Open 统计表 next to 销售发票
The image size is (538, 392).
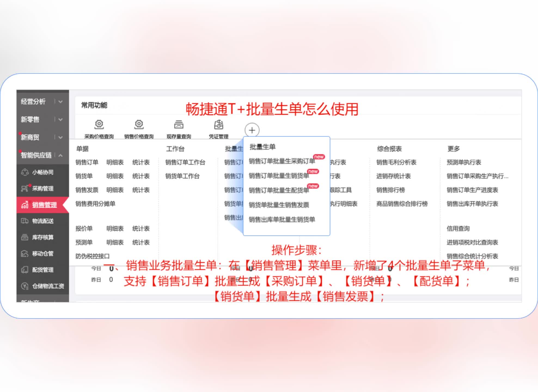(x=141, y=190)
